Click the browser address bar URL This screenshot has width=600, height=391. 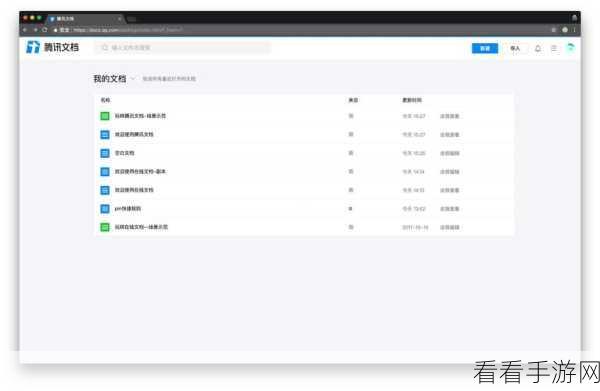[x=127, y=29]
